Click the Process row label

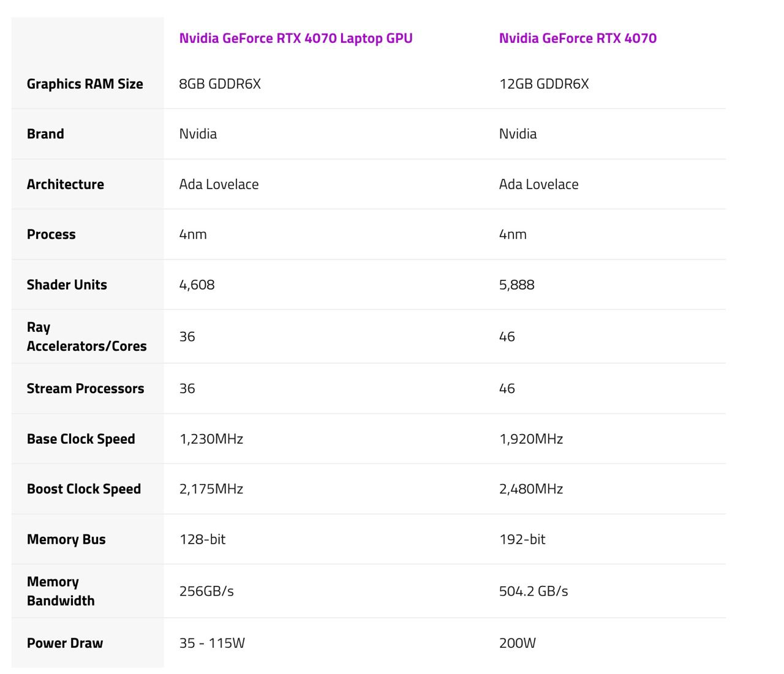coord(51,234)
